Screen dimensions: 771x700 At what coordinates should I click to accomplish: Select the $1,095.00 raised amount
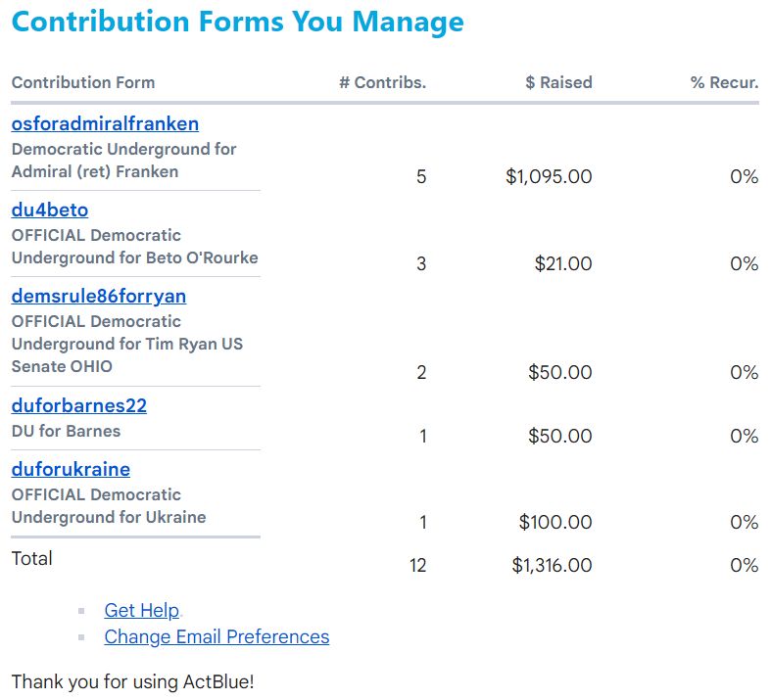(x=549, y=177)
